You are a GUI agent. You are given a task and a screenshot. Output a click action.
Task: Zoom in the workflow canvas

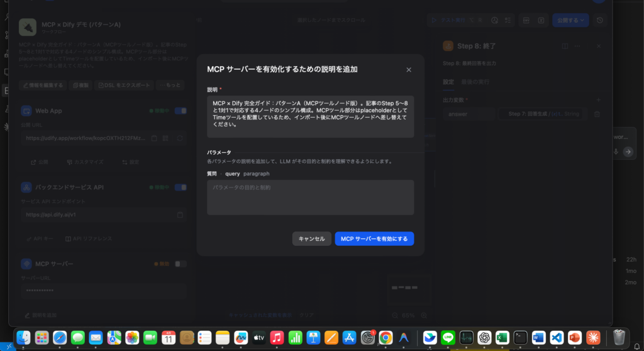424,316
